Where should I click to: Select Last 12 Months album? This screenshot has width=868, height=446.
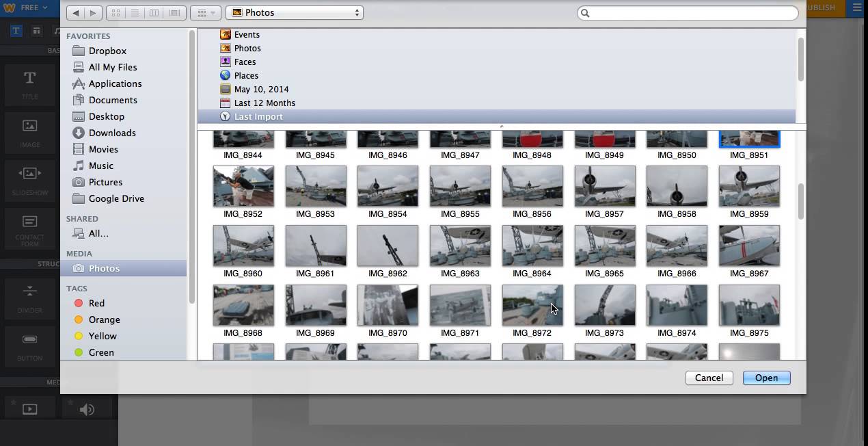click(265, 103)
